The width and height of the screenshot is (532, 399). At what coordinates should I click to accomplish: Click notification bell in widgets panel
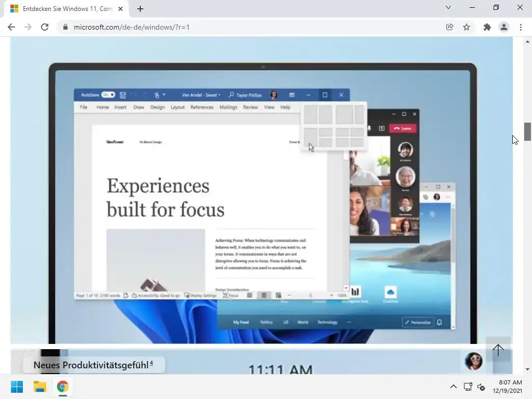pyautogui.click(x=440, y=322)
